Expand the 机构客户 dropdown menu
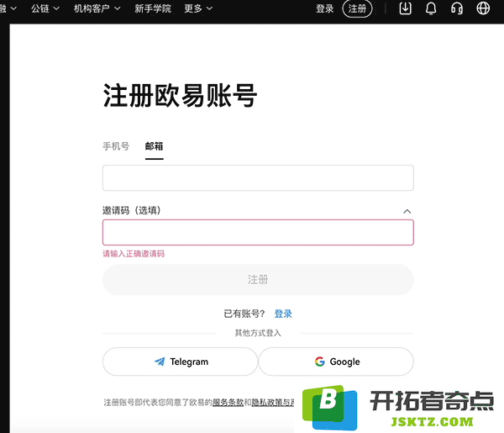 (x=97, y=8)
